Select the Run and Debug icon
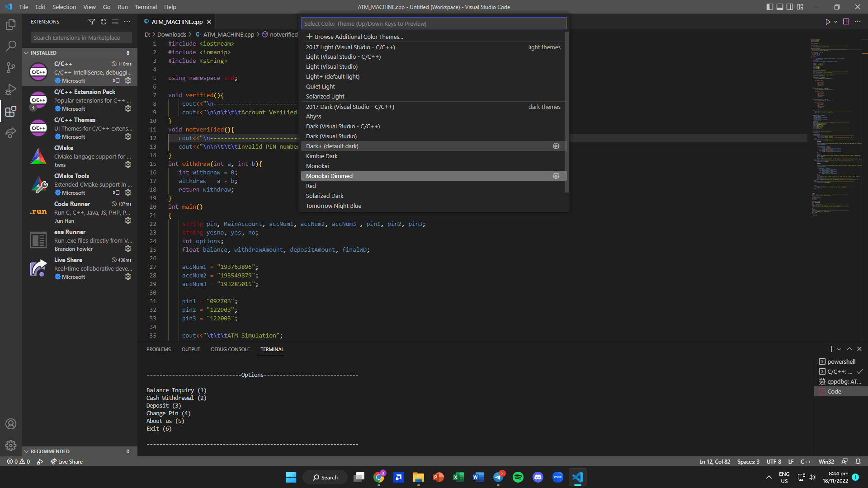Screen dimensions: 868x488 (x=11, y=89)
